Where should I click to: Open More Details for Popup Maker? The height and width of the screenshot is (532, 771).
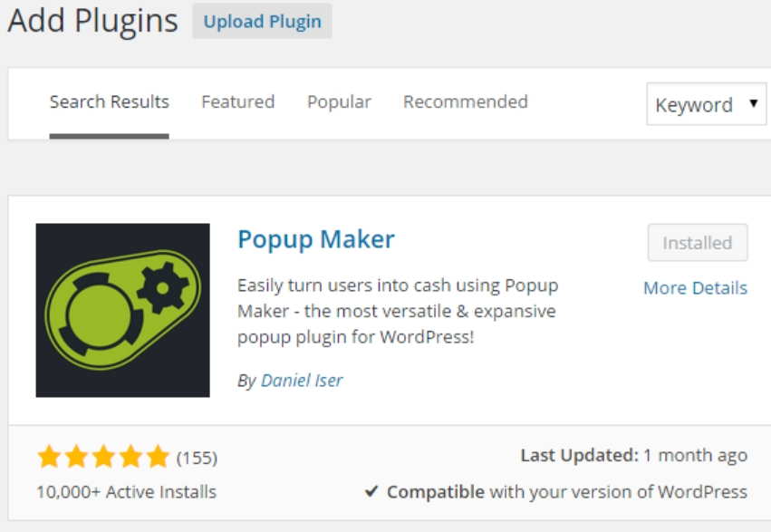[698, 288]
